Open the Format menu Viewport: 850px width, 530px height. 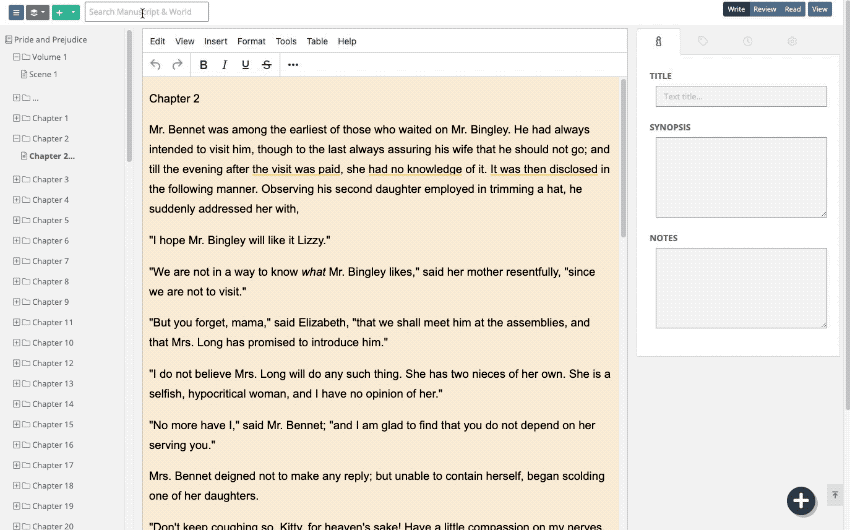tap(251, 41)
